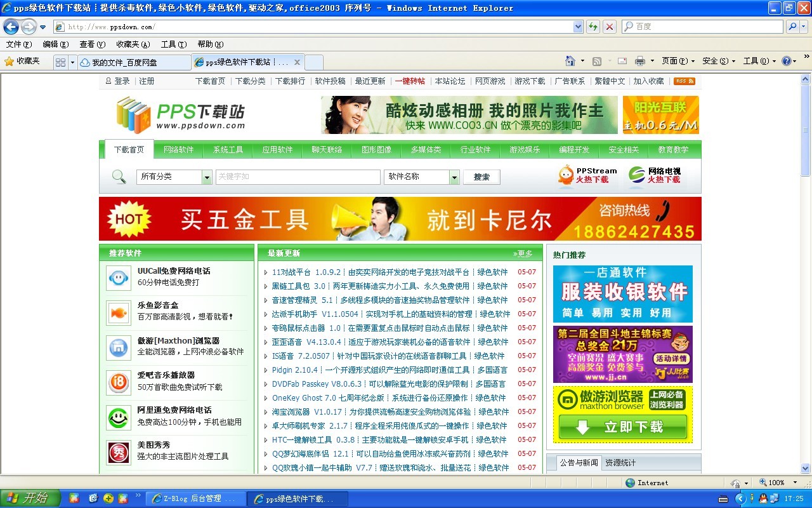Click the »更多 link in 最新更新
The image size is (812, 508).
[523, 253]
